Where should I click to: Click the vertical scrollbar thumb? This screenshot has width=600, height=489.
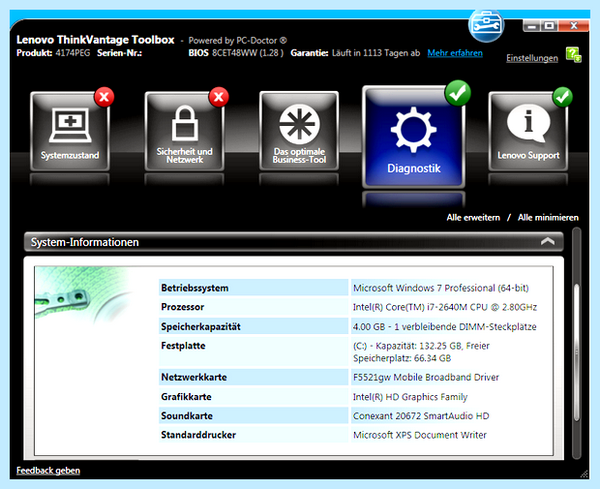pyautogui.click(x=577, y=352)
